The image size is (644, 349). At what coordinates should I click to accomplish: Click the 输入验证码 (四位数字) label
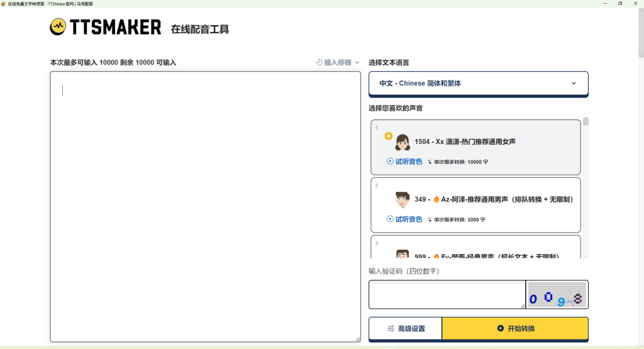tap(404, 271)
